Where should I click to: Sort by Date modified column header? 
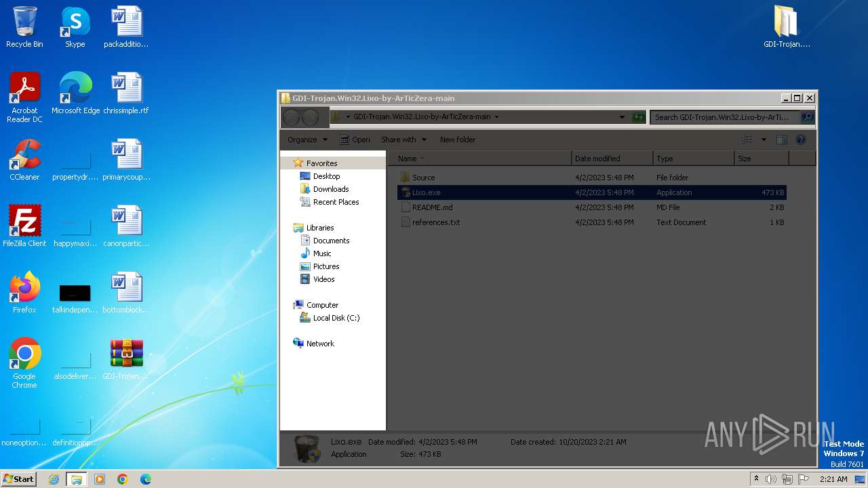(x=612, y=159)
